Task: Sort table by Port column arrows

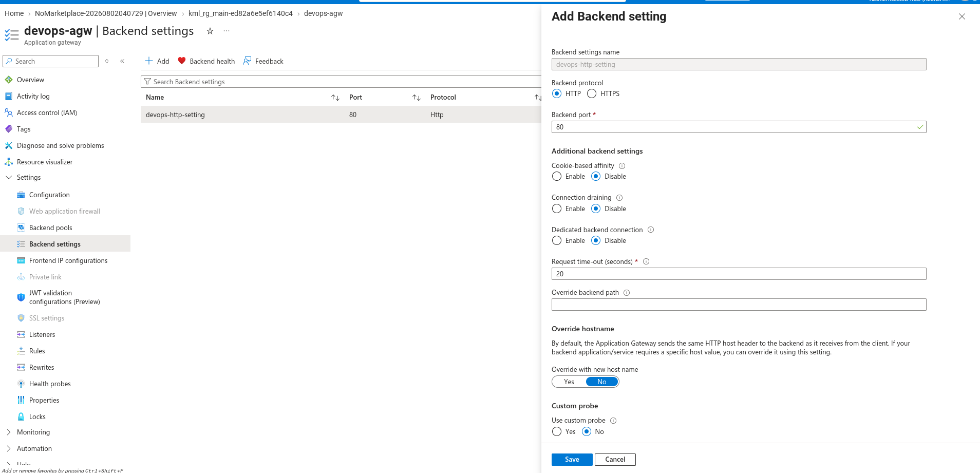Action: (x=417, y=98)
